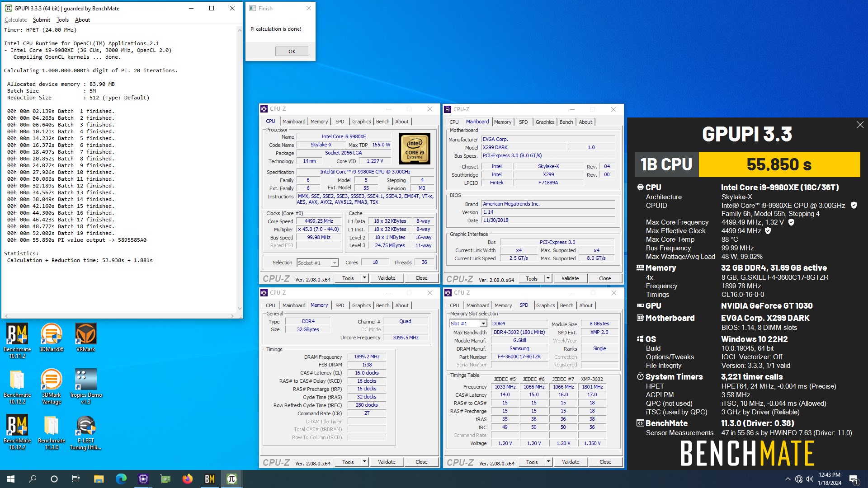Show hidden system tray icons
This screenshot has width=868, height=488.
[788, 479]
